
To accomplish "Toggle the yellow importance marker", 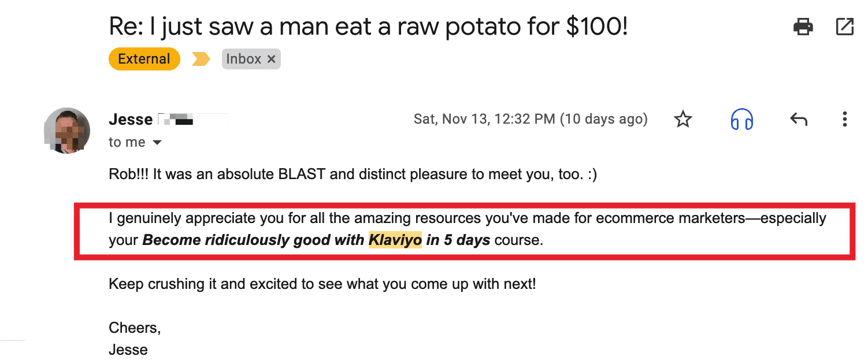I will (x=201, y=59).
